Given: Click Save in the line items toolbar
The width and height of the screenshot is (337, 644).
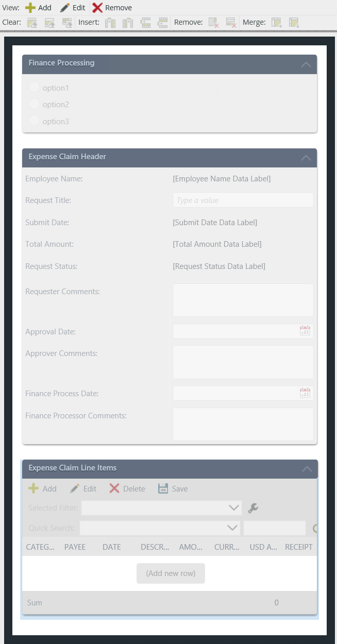Looking at the screenshot, I should 173,488.
